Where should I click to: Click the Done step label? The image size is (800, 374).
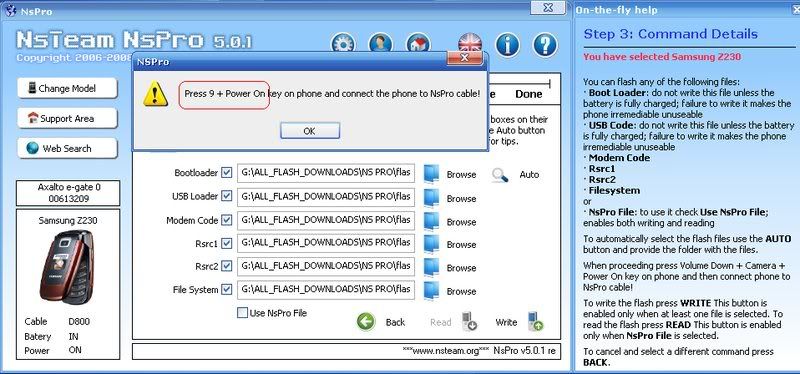[x=529, y=94]
